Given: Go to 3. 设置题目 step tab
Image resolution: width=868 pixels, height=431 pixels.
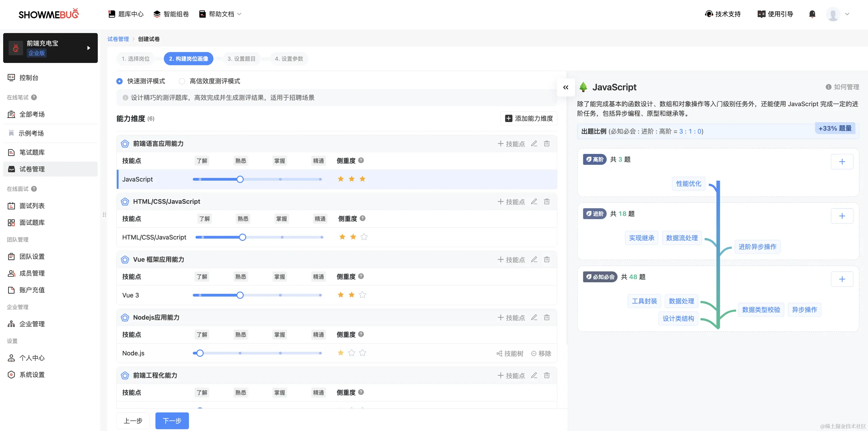Looking at the screenshot, I should click(x=241, y=59).
